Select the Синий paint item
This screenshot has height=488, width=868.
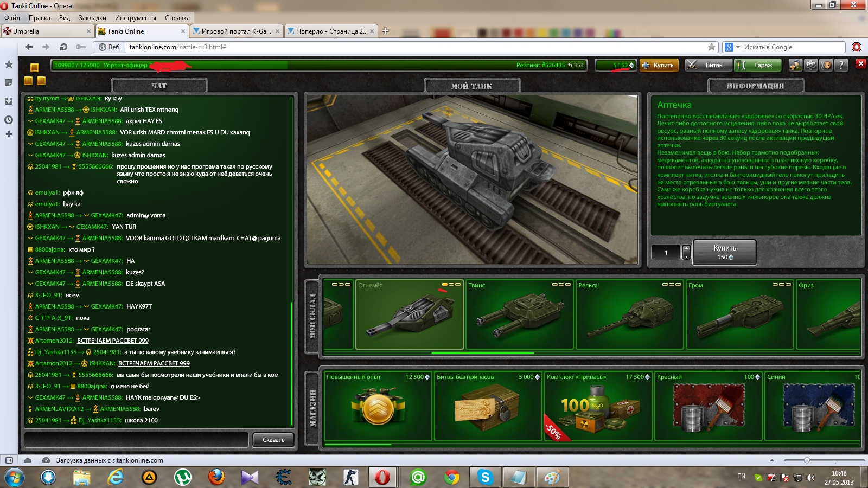click(x=813, y=406)
